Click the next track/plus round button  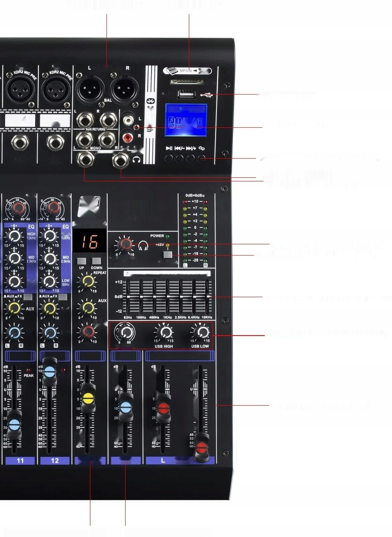point(191,158)
